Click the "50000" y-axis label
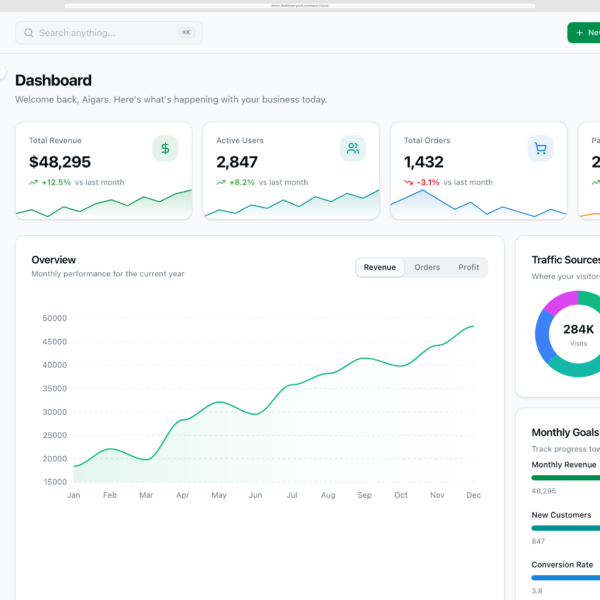The height and width of the screenshot is (600, 600). [55, 318]
